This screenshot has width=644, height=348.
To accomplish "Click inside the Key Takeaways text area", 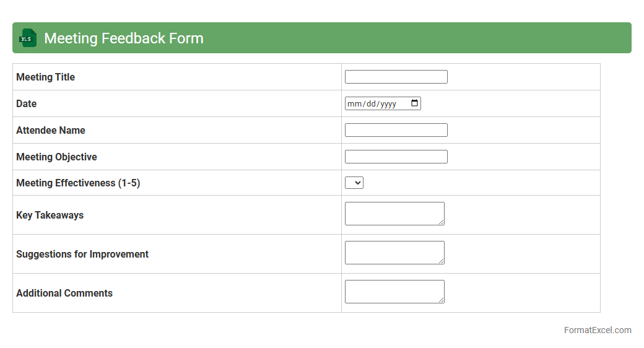I will point(393,213).
